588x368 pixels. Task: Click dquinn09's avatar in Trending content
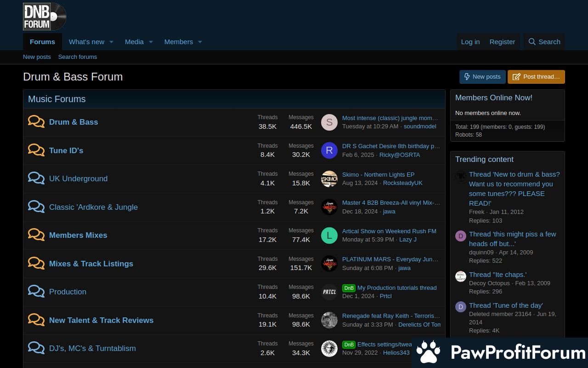pos(460,236)
